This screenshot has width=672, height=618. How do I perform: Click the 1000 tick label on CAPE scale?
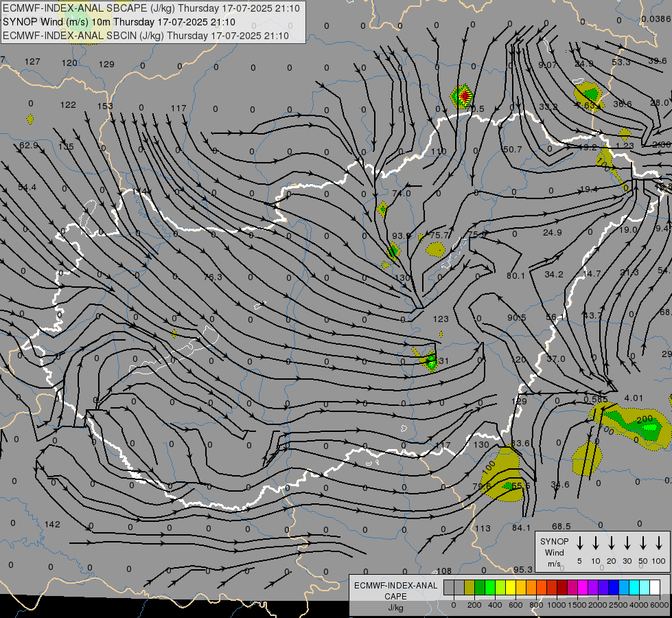tap(557, 605)
